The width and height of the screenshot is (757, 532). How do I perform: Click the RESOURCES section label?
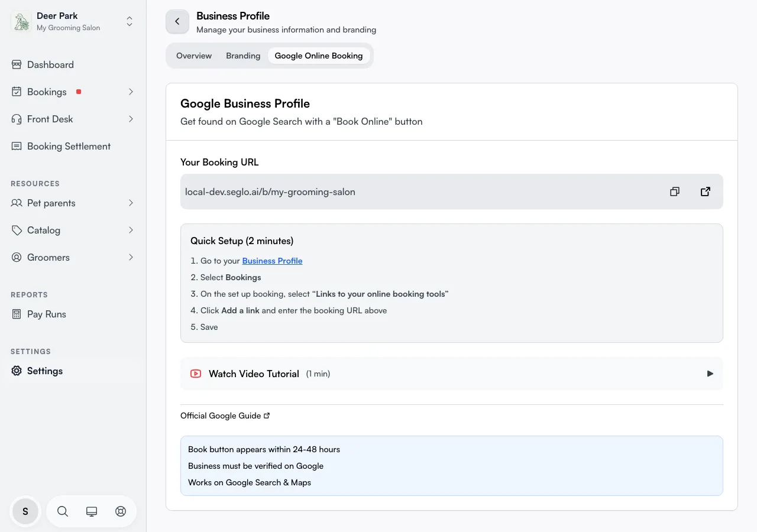[35, 184]
